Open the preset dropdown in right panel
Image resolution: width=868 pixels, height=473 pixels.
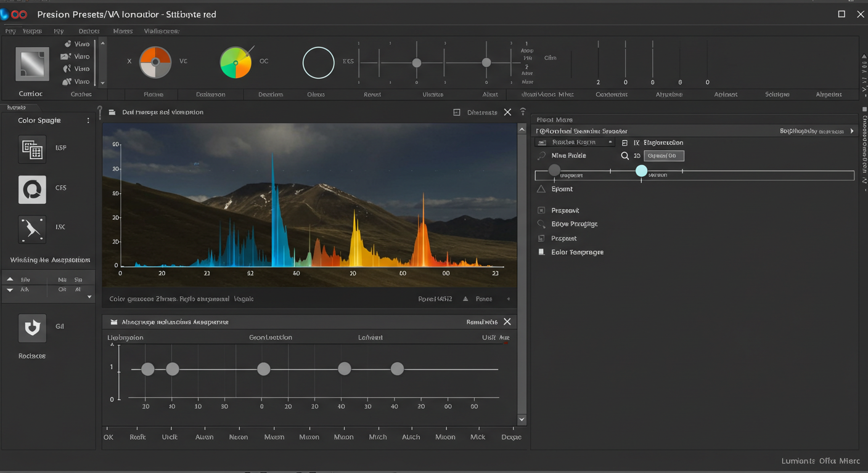coord(575,142)
